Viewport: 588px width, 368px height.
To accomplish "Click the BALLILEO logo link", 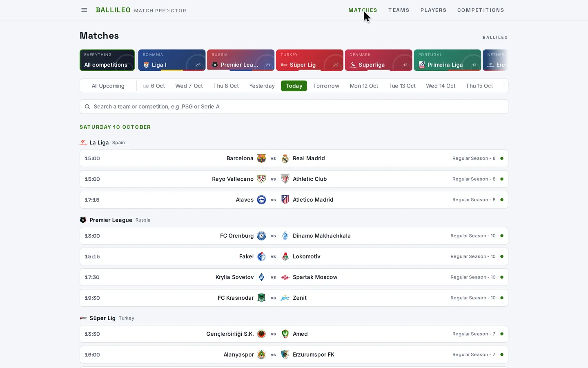I will click(x=113, y=10).
